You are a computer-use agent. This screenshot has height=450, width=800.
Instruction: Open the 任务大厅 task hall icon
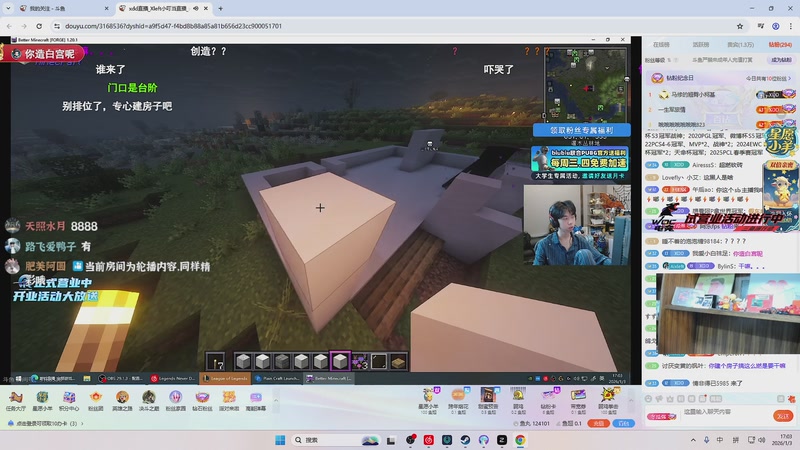15,401
